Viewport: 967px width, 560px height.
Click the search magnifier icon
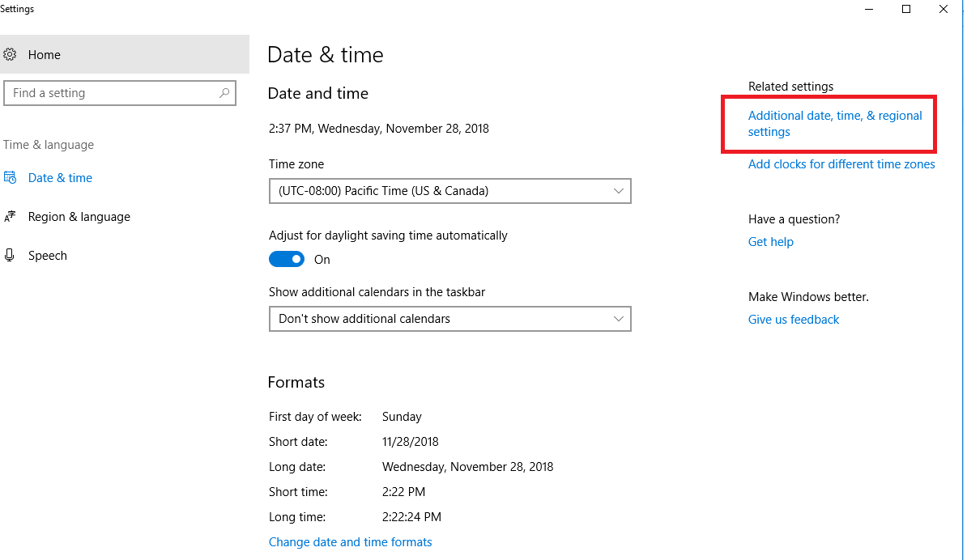[224, 93]
